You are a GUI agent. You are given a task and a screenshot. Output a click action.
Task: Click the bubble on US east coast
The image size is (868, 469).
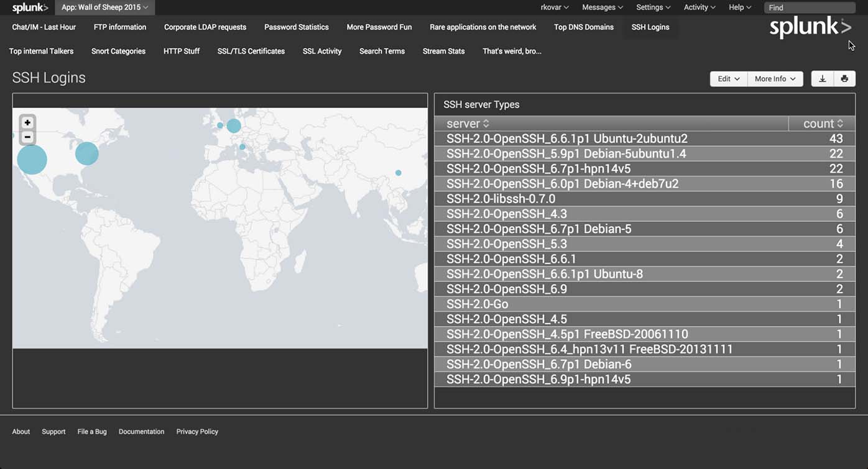coord(87,153)
